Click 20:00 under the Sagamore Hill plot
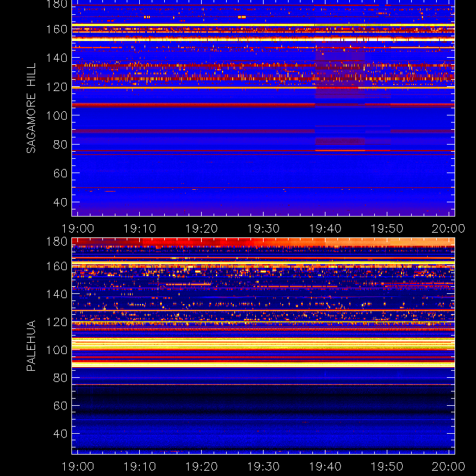This screenshot has height=476, width=476. pyautogui.click(x=449, y=228)
